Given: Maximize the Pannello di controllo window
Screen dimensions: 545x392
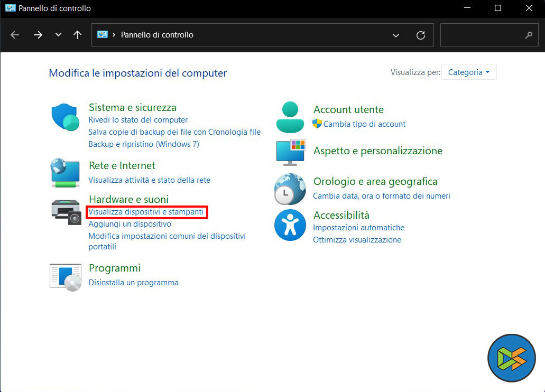Looking at the screenshot, I should click(x=498, y=8).
